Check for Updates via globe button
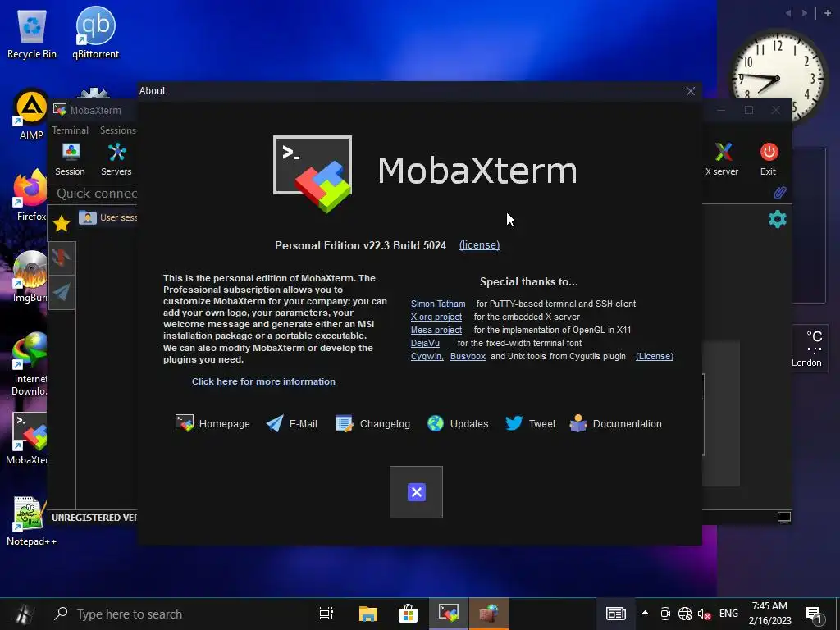The image size is (840, 630). [458, 424]
